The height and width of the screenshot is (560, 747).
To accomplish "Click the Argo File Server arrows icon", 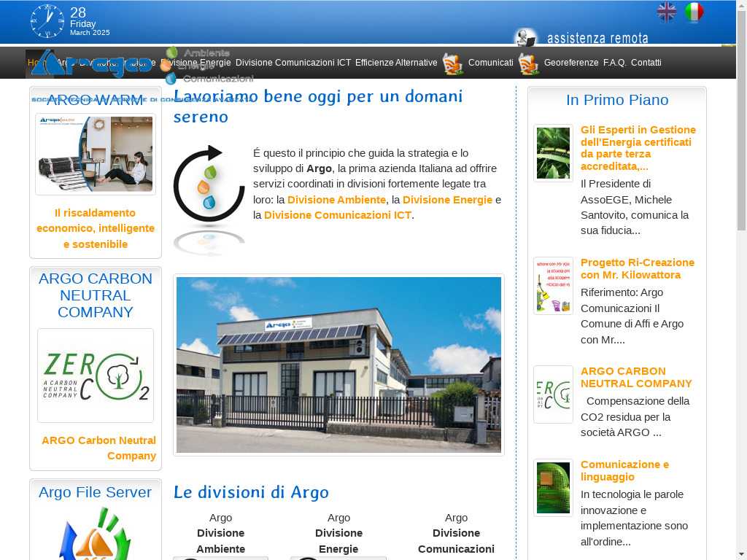I will click(96, 533).
